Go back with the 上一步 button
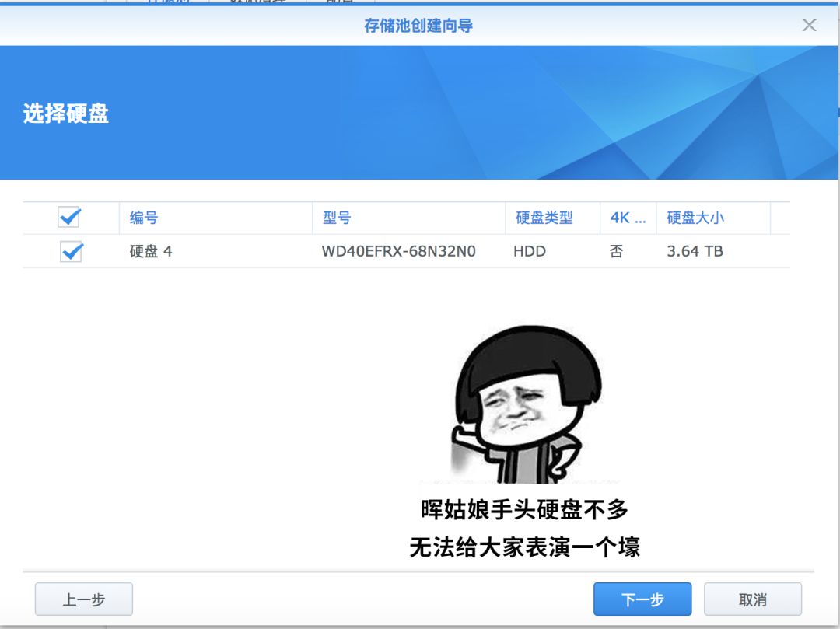840x629 pixels. (x=83, y=599)
